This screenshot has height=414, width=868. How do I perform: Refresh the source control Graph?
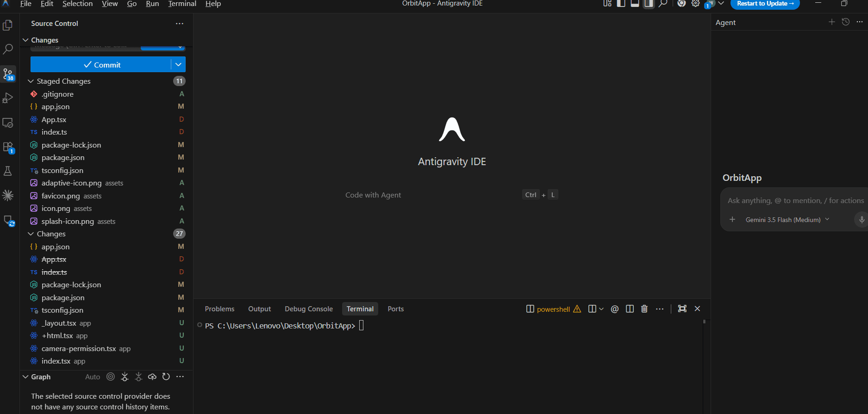166,377
